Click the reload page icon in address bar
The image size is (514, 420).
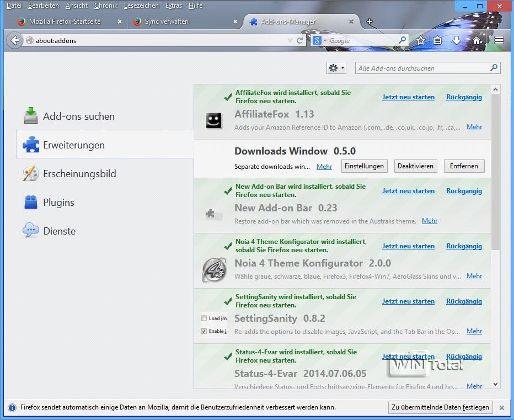pos(299,40)
